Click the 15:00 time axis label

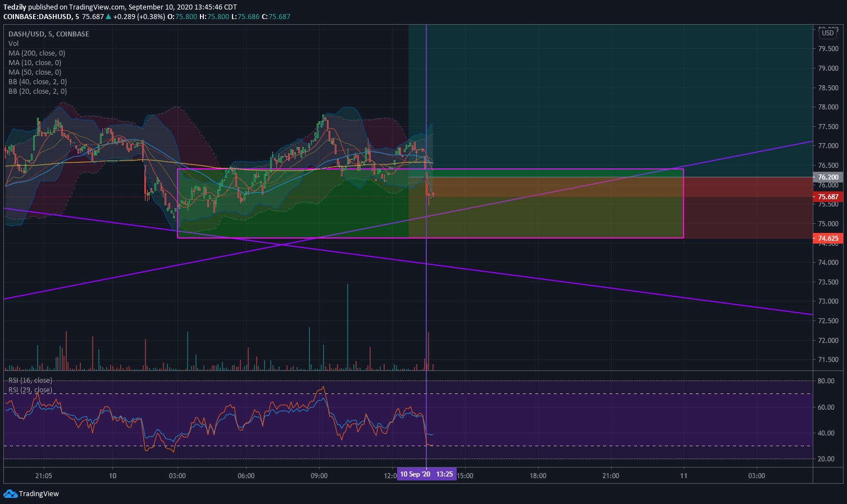(465, 476)
